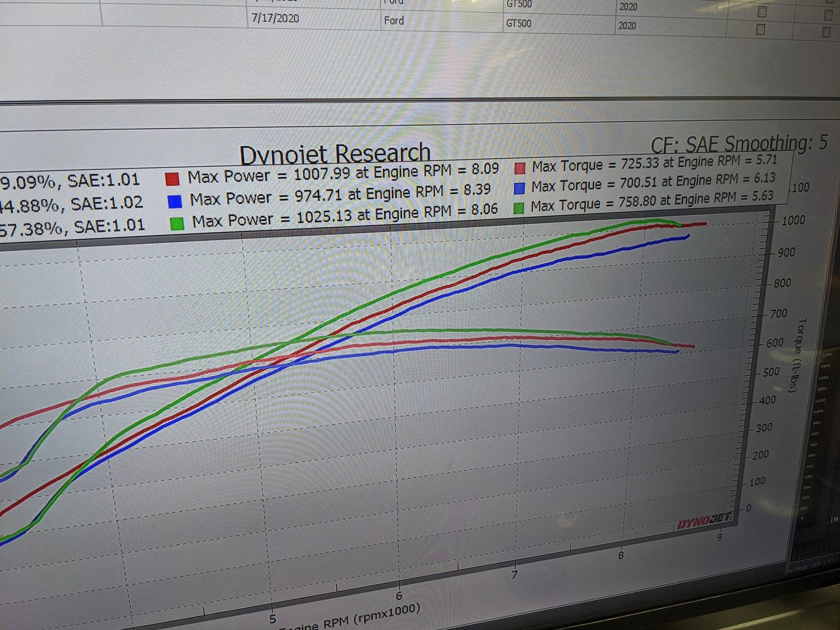The image size is (840, 630).
Task: Select the Max Power = 1007.99 legend entry
Action: tap(343, 173)
